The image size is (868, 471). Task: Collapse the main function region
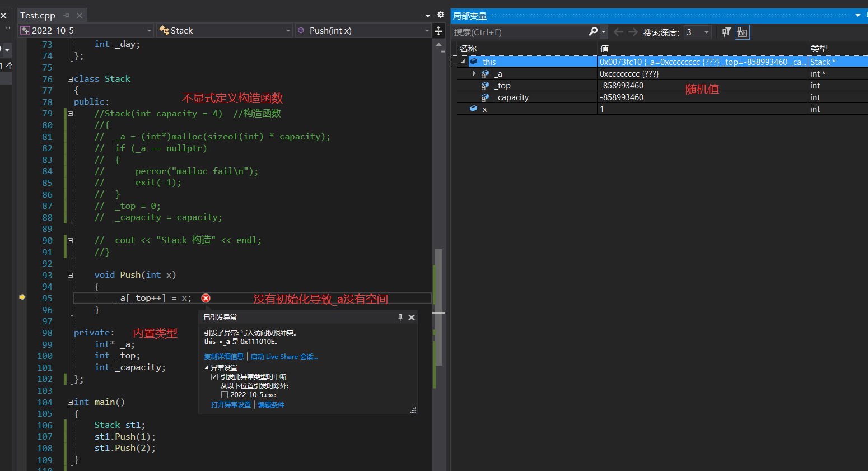[x=70, y=402]
